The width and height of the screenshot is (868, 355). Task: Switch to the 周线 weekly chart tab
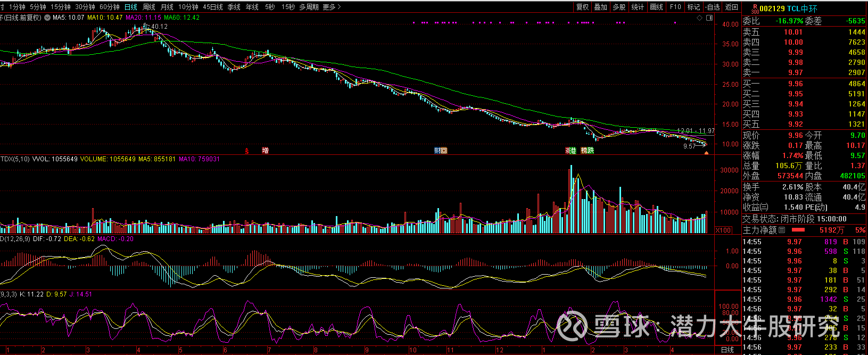[x=149, y=7]
